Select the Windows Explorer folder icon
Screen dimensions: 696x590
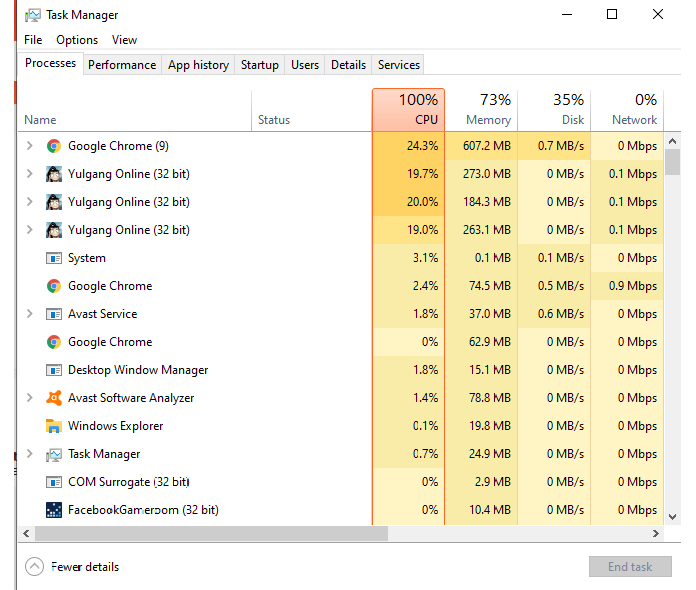point(54,426)
